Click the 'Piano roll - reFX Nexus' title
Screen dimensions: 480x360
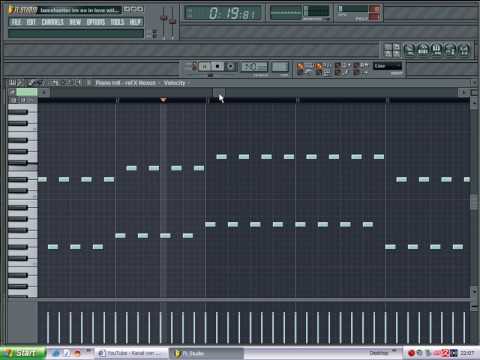click(126, 83)
